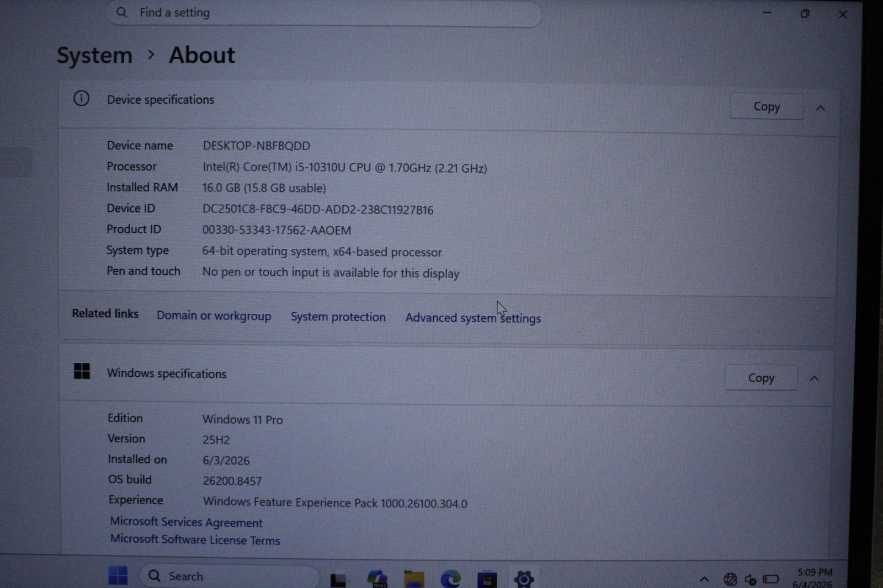Image resolution: width=883 pixels, height=588 pixels.
Task: Click the About page title
Action: pos(201,55)
